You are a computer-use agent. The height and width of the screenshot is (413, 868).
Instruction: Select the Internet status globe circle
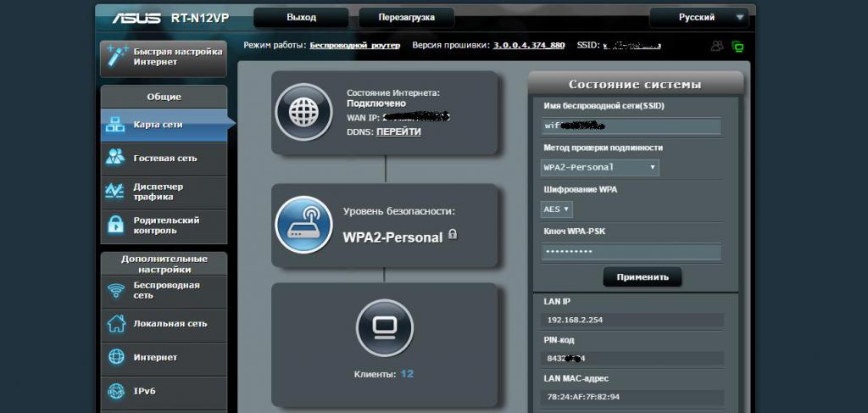pyautogui.click(x=304, y=113)
